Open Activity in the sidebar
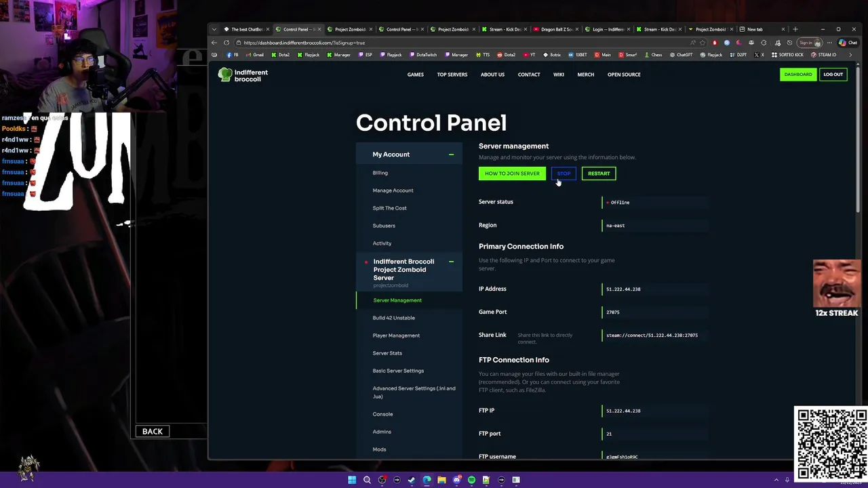 [382, 243]
